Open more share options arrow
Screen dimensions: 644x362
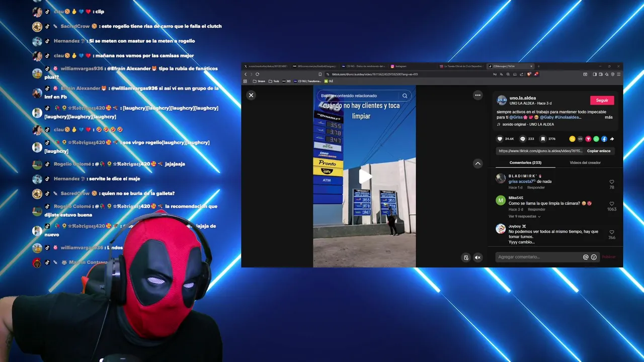pos(612,139)
